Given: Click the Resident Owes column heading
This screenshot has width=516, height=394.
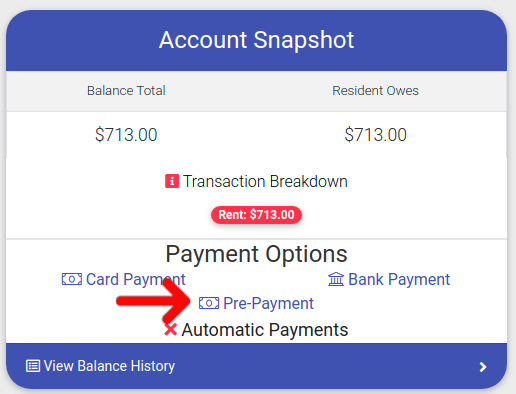Looking at the screenshot, I should (x=375, y=91).
